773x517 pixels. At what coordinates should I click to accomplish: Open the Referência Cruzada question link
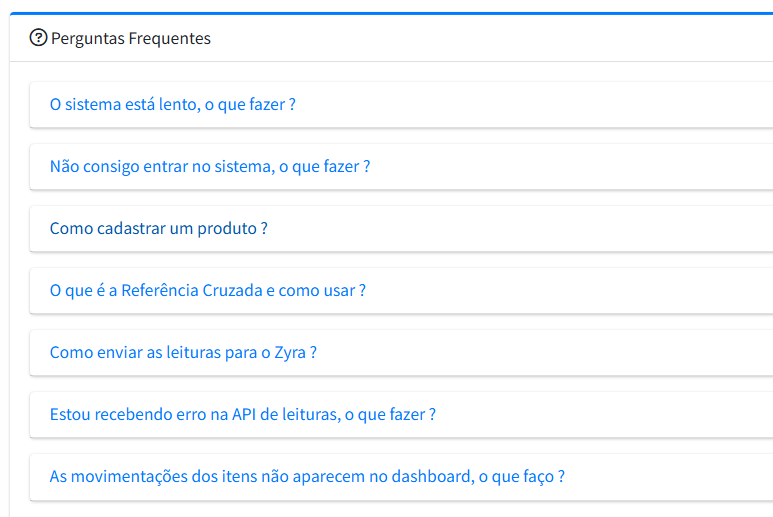[207, 290]
